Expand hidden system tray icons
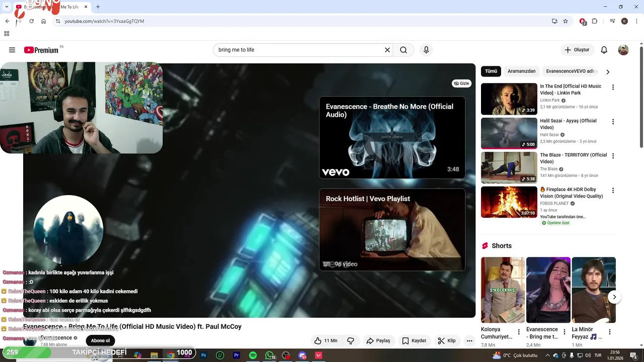The width and height of the screenshot is (644, 362). (x=548, y=355)
